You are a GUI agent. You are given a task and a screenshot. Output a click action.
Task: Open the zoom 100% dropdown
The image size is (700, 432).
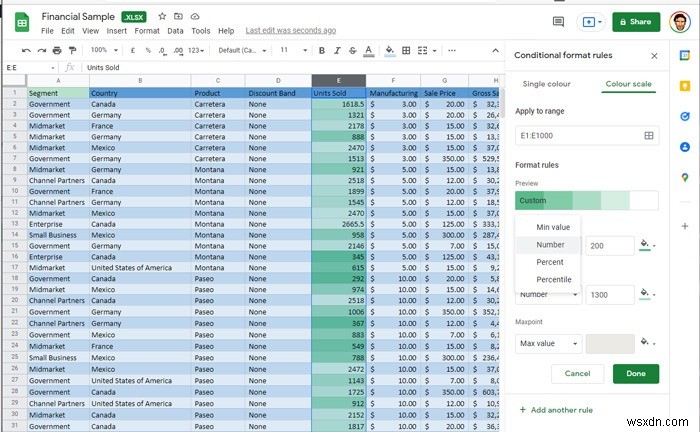point(104,50)
